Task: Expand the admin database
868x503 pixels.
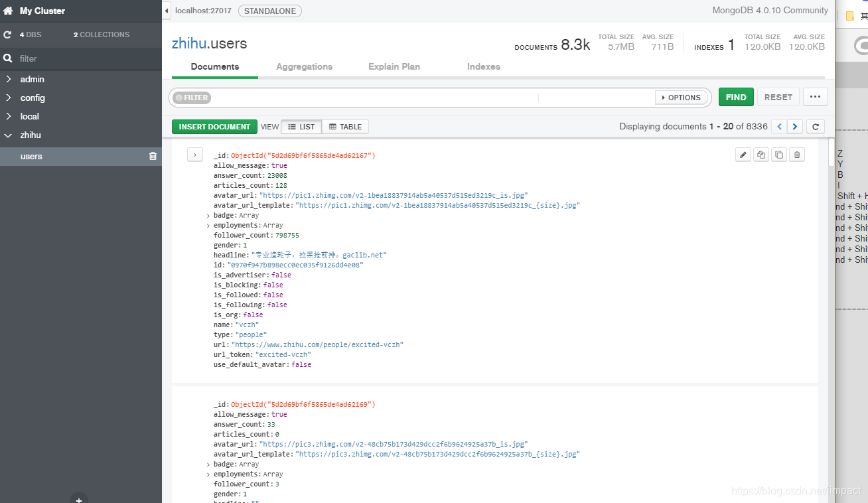Action: [x=9, y=79]
